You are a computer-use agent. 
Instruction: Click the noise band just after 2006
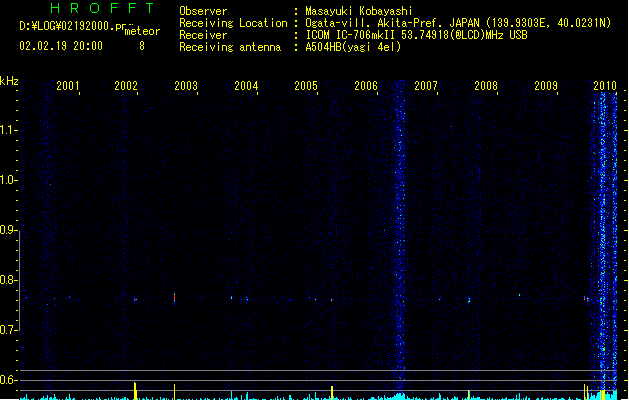400,237
